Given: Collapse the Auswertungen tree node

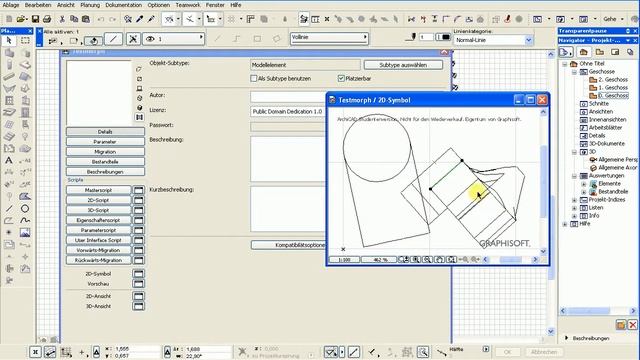Looking at the screenshot, I should pos(574,176).
